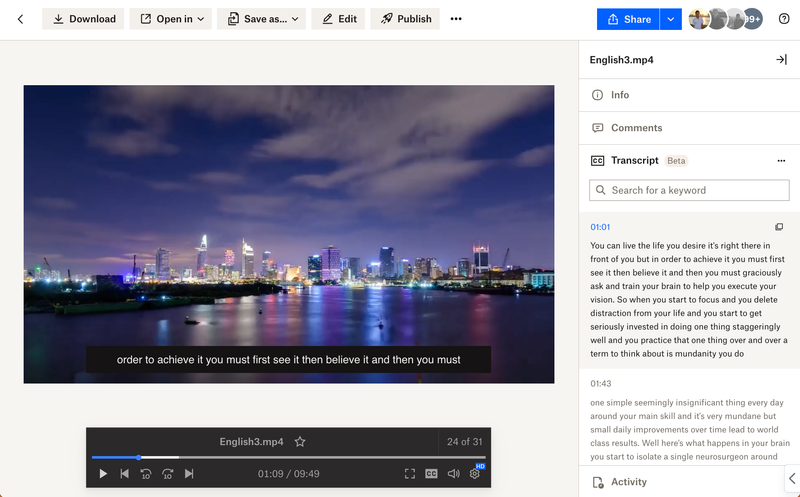Click the English3.mp4 title in player bar
Screen dimensions: 800x497
(x=251, y=442)
